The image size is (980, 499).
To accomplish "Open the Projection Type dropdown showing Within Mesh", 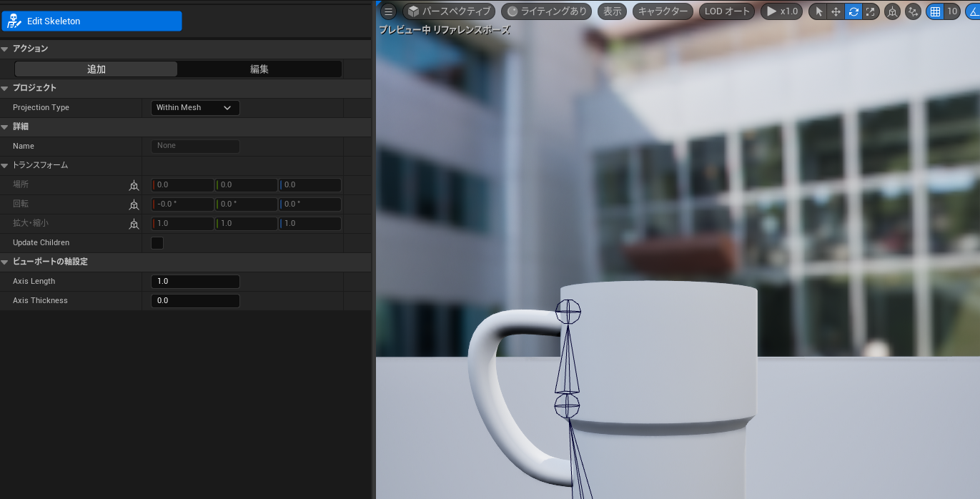I will 195,107.
